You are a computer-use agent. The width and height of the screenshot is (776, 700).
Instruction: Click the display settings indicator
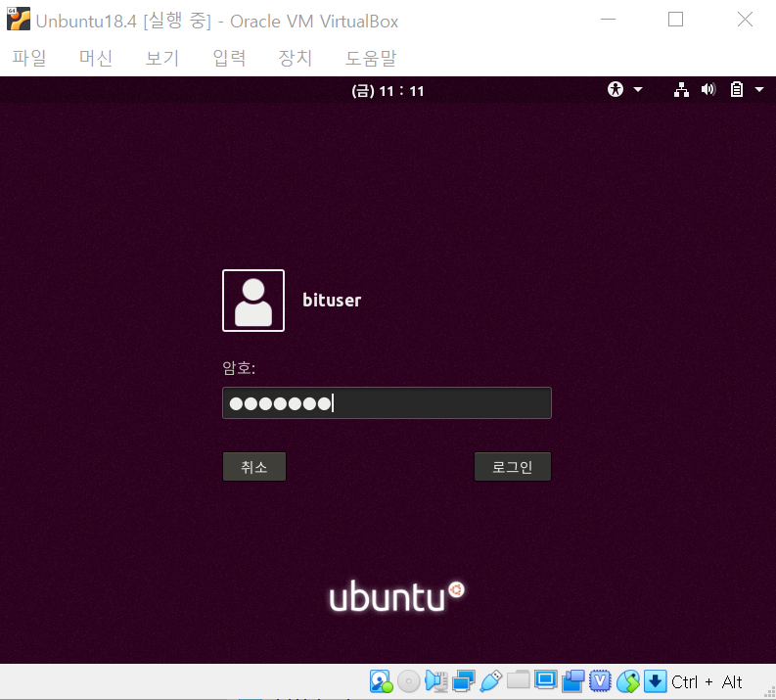pyautogui.click(x=546, y=680)
